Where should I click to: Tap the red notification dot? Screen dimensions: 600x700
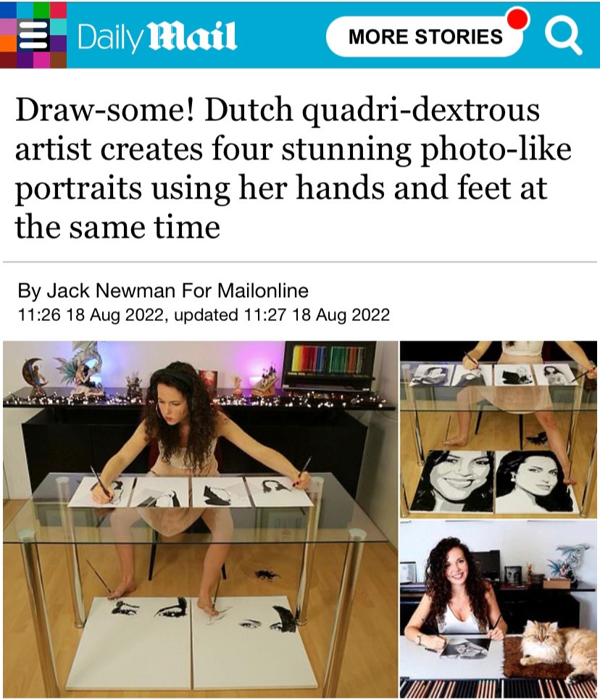point(518,18)
